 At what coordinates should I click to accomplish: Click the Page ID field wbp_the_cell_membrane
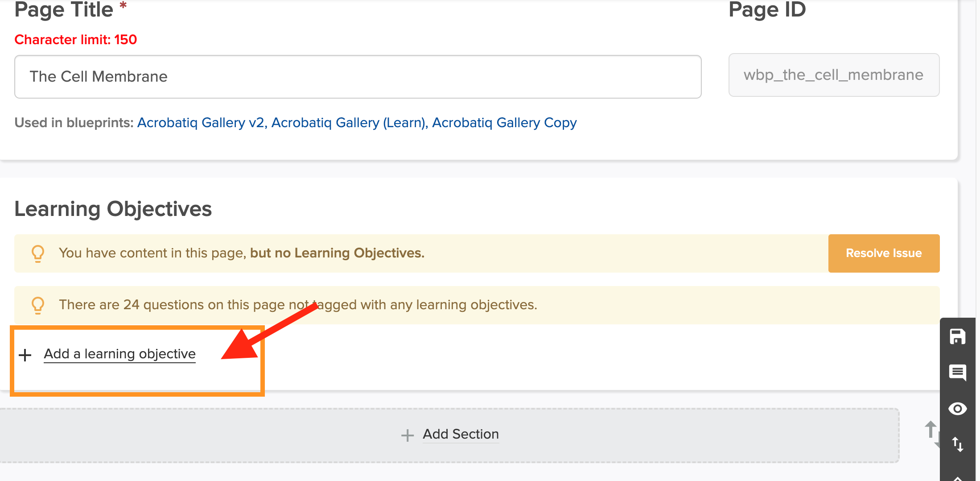834,75
